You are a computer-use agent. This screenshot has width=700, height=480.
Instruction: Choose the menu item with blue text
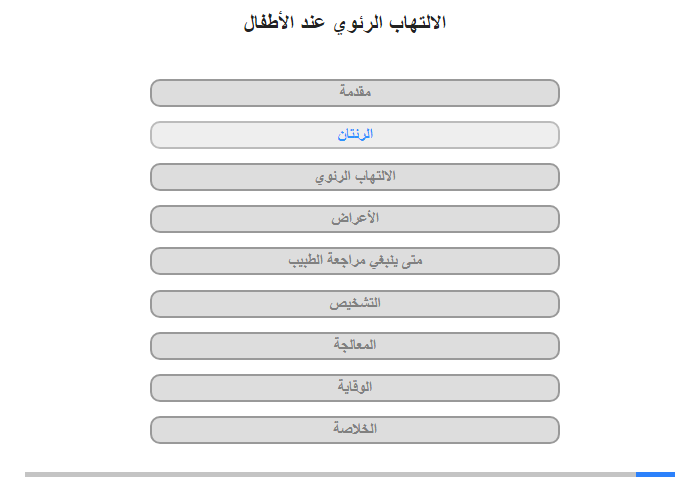coord(355,135)
